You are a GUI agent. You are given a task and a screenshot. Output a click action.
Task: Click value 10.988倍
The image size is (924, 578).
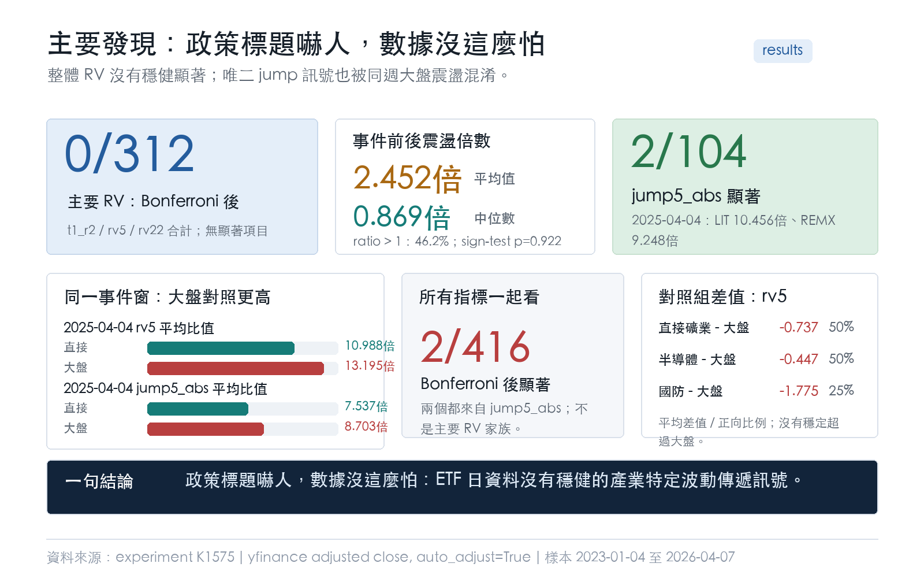point(370,346)
